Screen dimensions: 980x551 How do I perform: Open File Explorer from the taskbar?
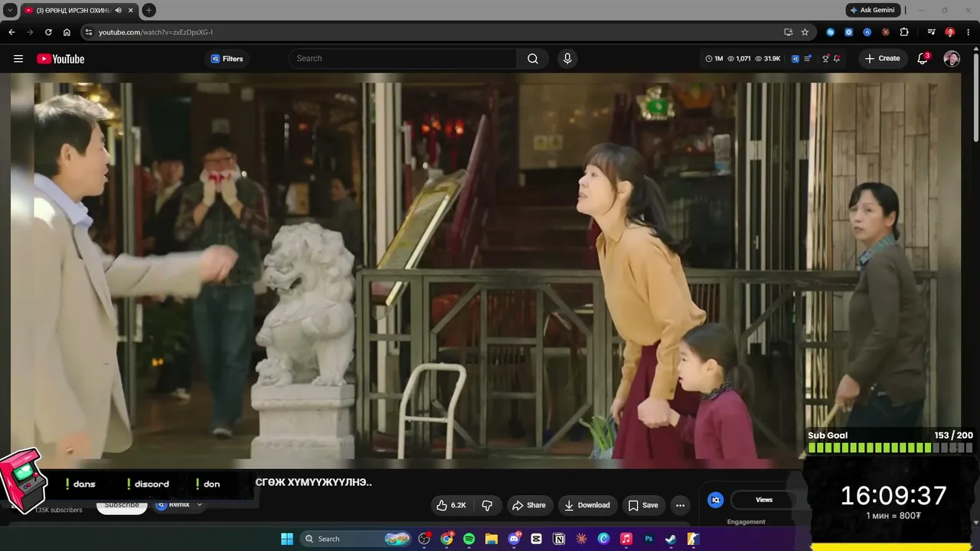tap(492, 539)
